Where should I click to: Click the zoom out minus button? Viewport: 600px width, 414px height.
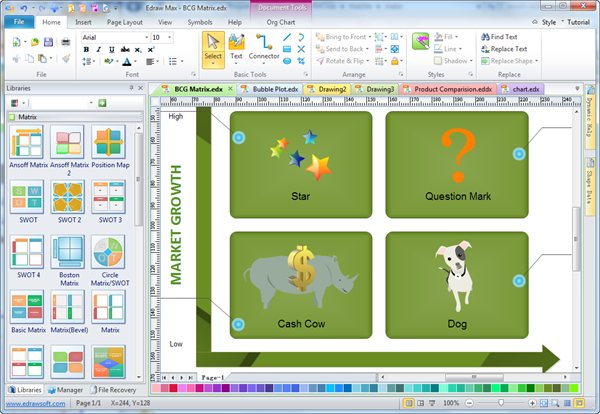[470, 403]
